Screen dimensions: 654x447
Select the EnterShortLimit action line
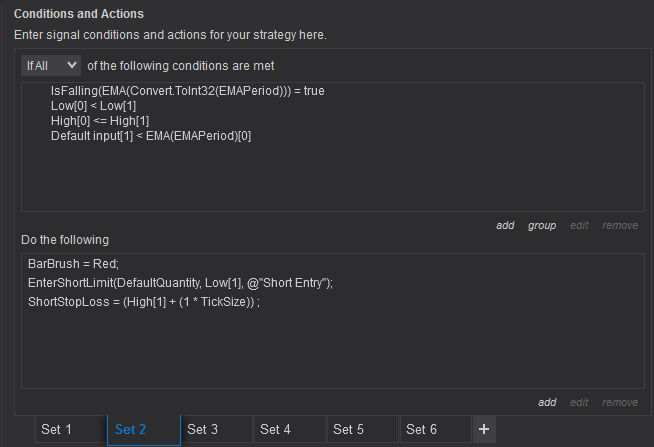coord(180,283)
